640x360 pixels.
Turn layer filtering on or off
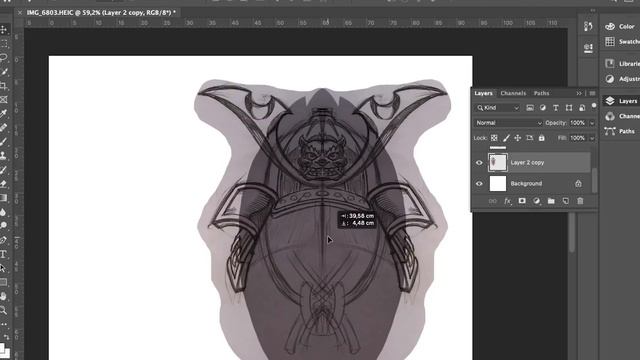[594, 106]
